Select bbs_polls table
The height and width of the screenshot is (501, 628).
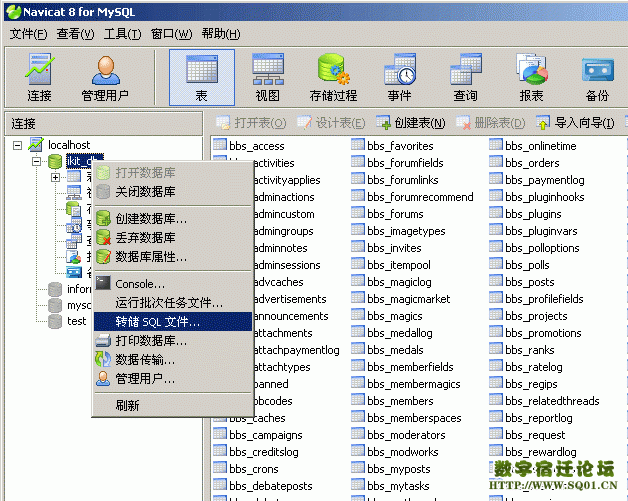pyautogui.click(x=527, y=265)
